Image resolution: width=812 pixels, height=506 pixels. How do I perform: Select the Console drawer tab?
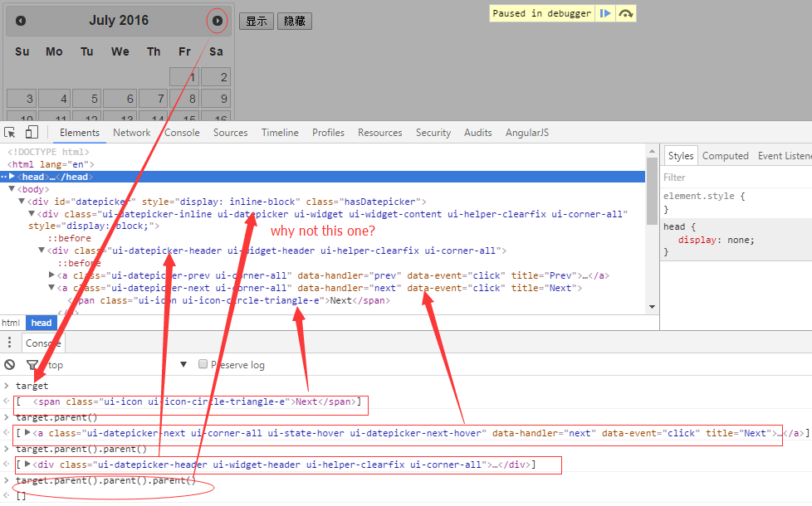coord(43,343)
